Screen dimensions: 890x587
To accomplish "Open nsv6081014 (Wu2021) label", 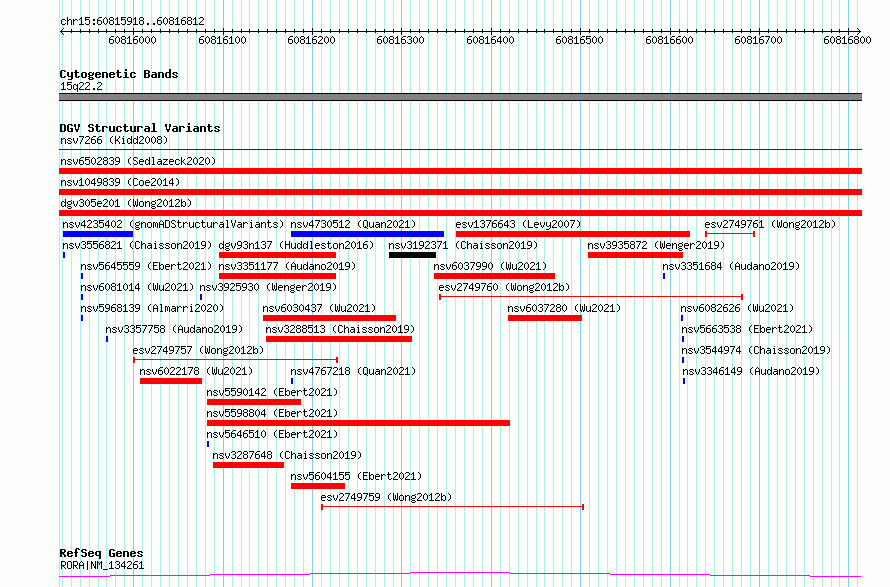I will click(x=137, y=287).
